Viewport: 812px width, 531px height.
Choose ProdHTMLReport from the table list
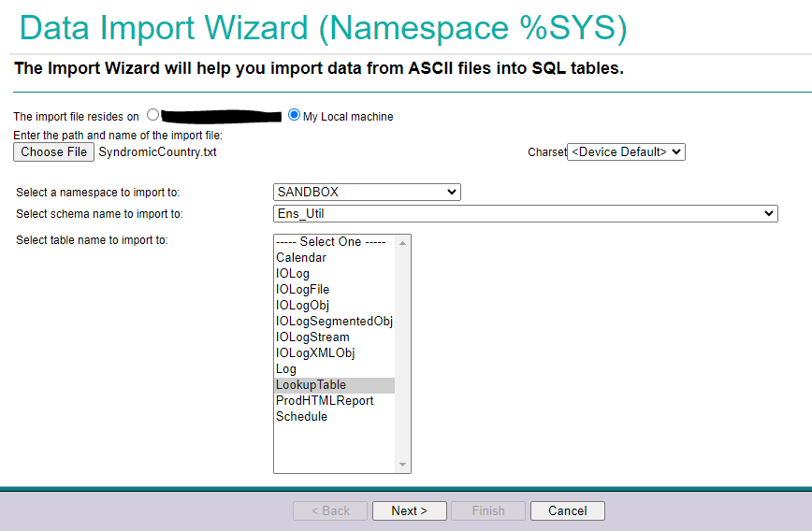coord(324,401)
